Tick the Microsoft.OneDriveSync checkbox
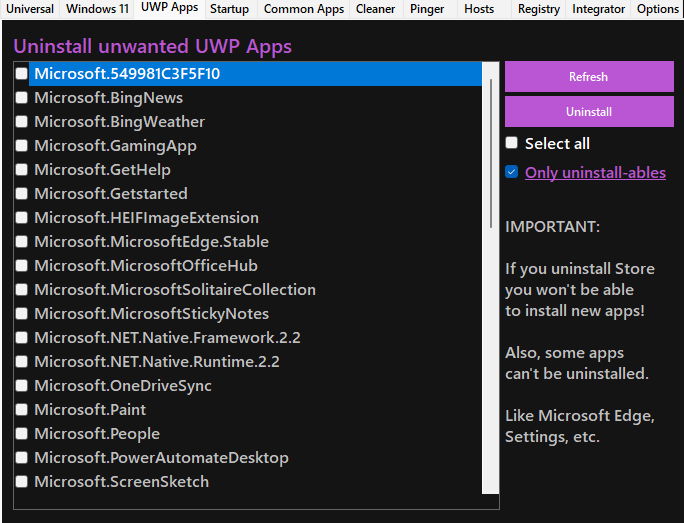 click(x=21, y=385)
